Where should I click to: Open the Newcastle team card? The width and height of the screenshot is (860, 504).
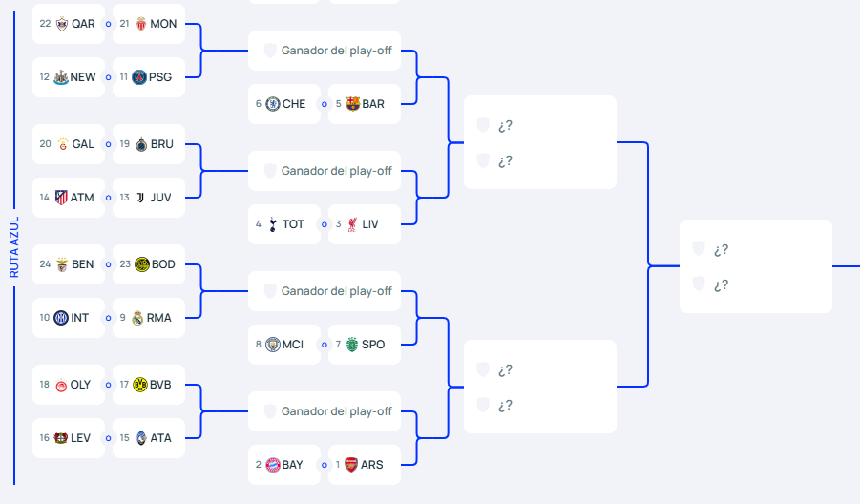[69, 77]
